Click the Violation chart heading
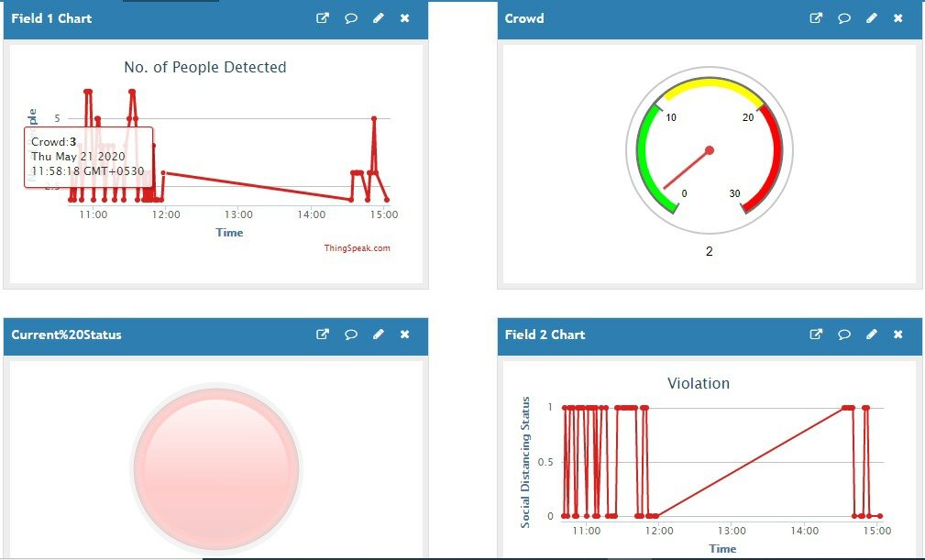 699,383
